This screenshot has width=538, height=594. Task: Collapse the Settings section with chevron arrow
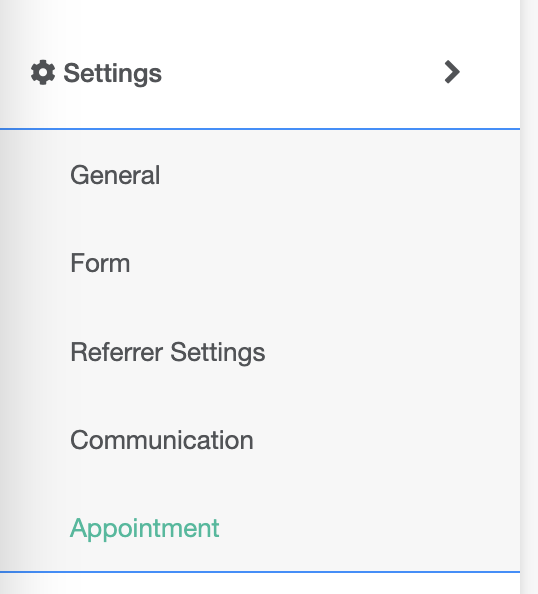[452, 72]
